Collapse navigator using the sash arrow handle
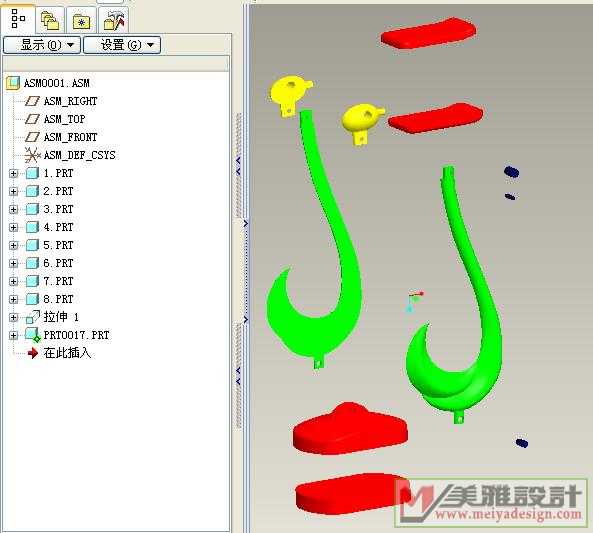This screenshot has width=593, height=533. (x=238, y=165)
